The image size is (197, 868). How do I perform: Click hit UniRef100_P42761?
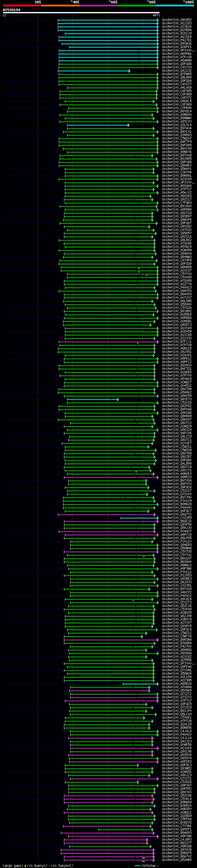177,40
